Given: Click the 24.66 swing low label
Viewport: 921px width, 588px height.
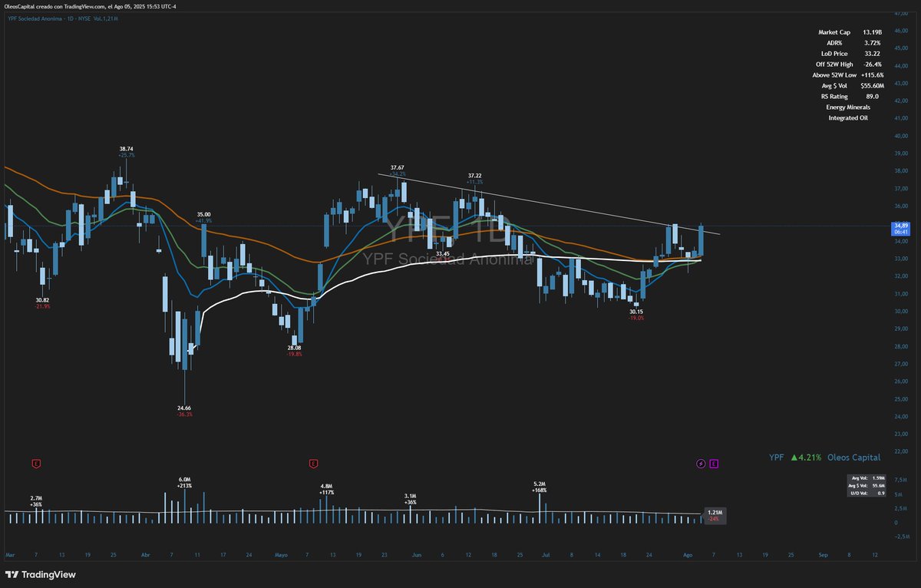Looking at the screenshot, I should (184, 408).
